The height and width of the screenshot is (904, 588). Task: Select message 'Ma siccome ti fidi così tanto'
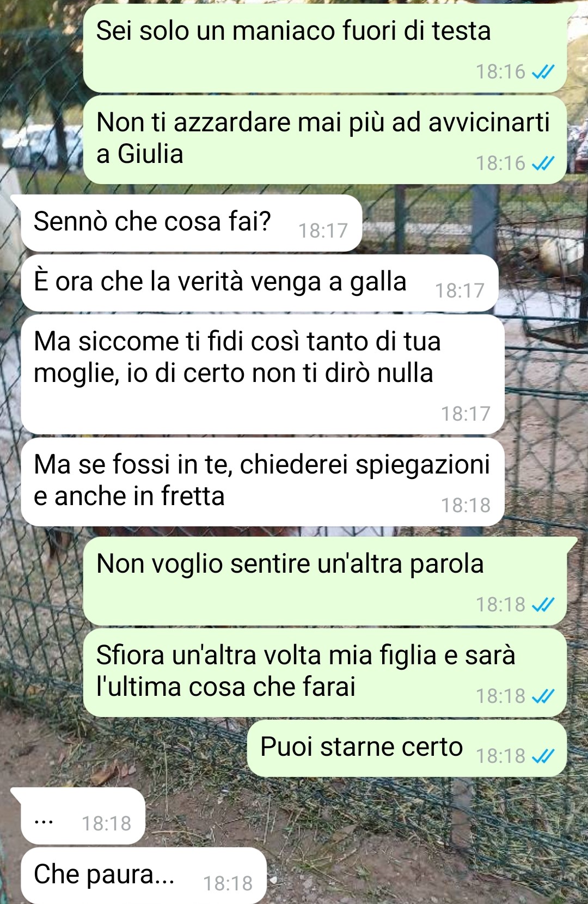[x=262, y=375]
